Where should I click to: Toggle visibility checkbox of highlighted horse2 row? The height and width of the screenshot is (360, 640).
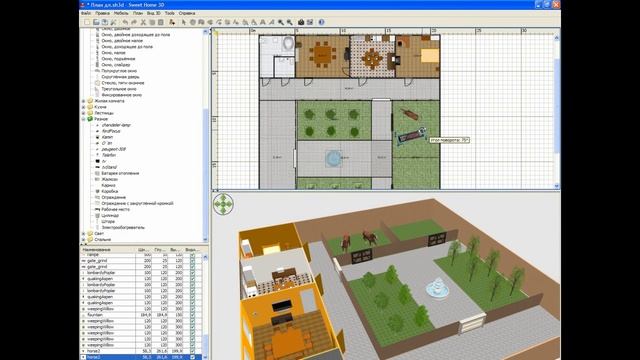point(192,357)
